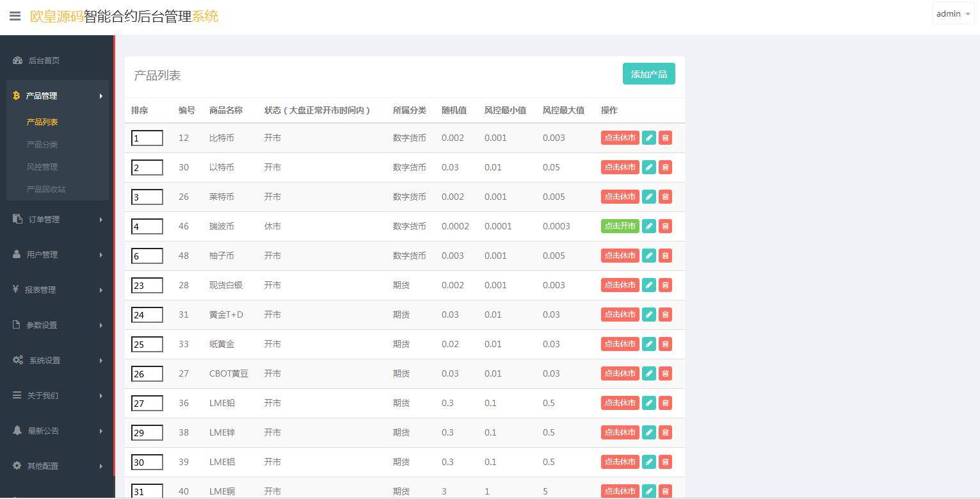Click the hamburger menu icon in the header
The height and width of the screenshot is (499, 980).
[x=15, y=16]
